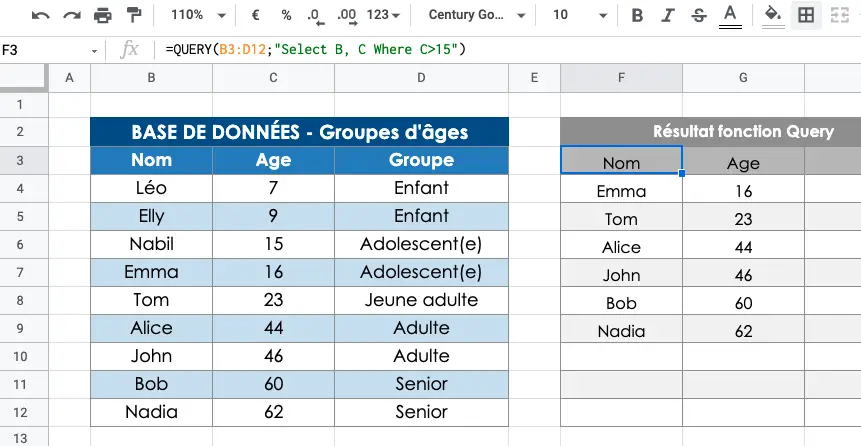Toggle italic formatting
This screenshot has height=446, width=861.
point(668,15)
